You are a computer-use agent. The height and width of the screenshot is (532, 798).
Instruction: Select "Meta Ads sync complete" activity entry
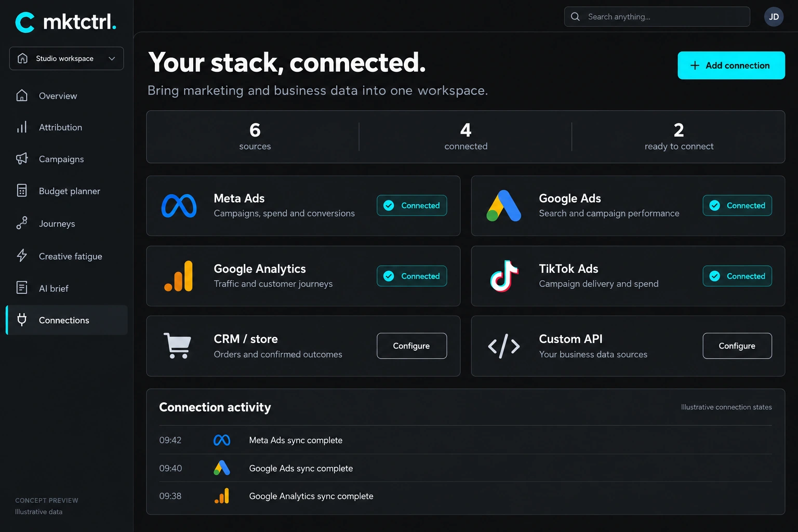(296, 440)
